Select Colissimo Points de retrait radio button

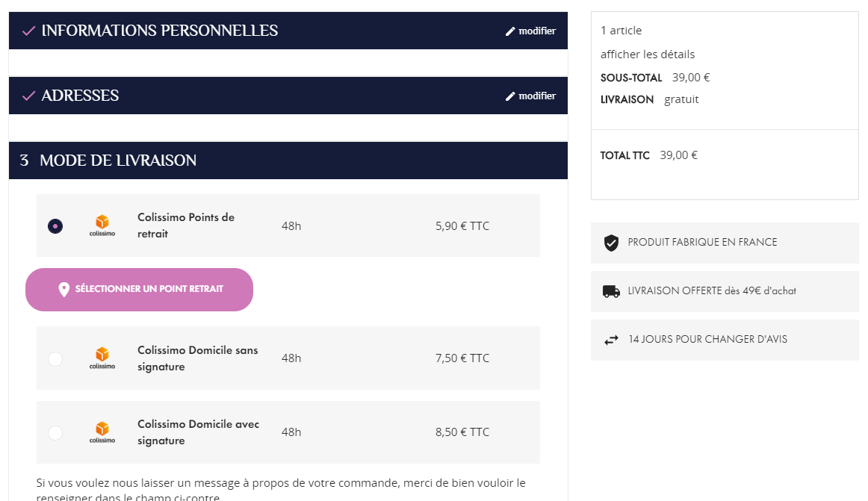click(55, 225)
